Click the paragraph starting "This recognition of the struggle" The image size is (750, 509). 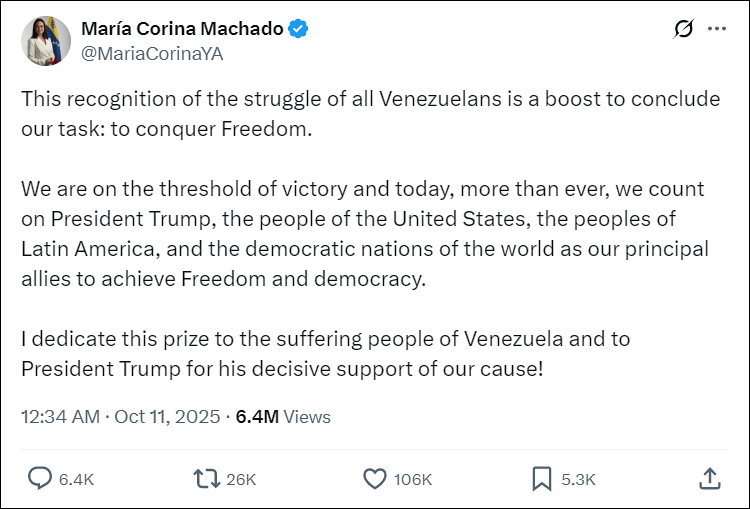(369, 115)
